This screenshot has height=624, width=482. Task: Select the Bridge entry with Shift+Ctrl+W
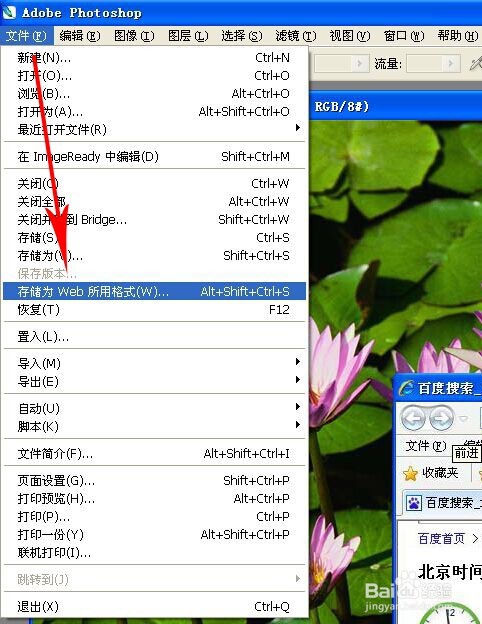point(154,220)
